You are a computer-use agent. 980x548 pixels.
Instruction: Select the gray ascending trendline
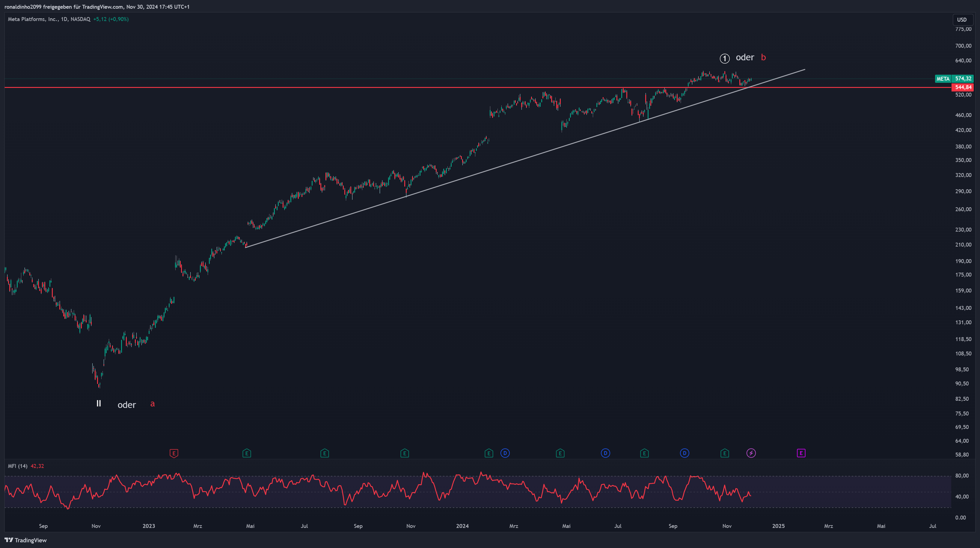525,158
